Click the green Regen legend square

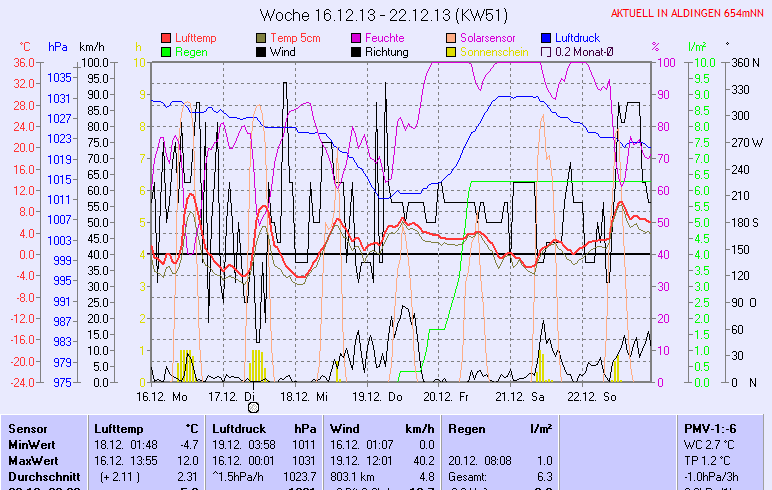point(166,51)
